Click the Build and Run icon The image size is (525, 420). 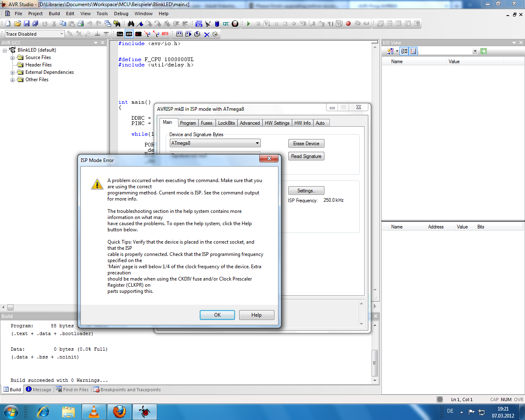188,34
